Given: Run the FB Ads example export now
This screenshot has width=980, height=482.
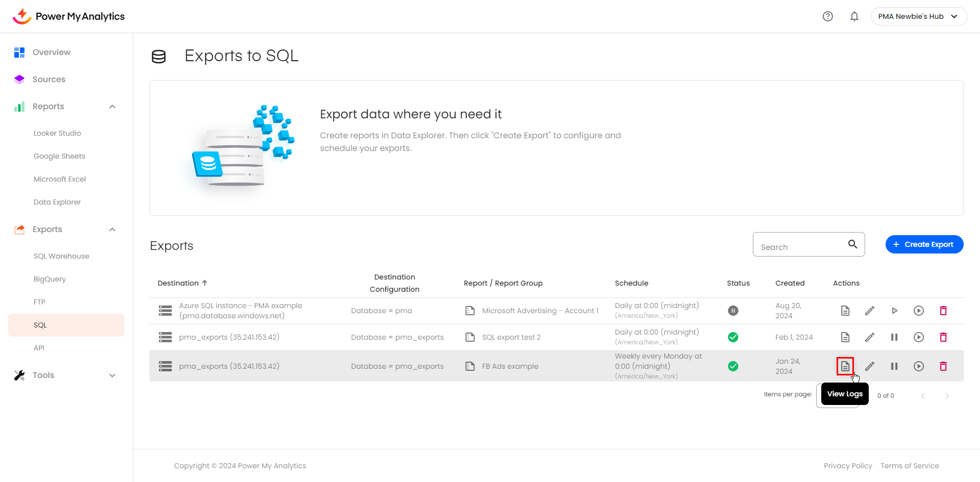Looking at the screenshot, I should [918, 366].
